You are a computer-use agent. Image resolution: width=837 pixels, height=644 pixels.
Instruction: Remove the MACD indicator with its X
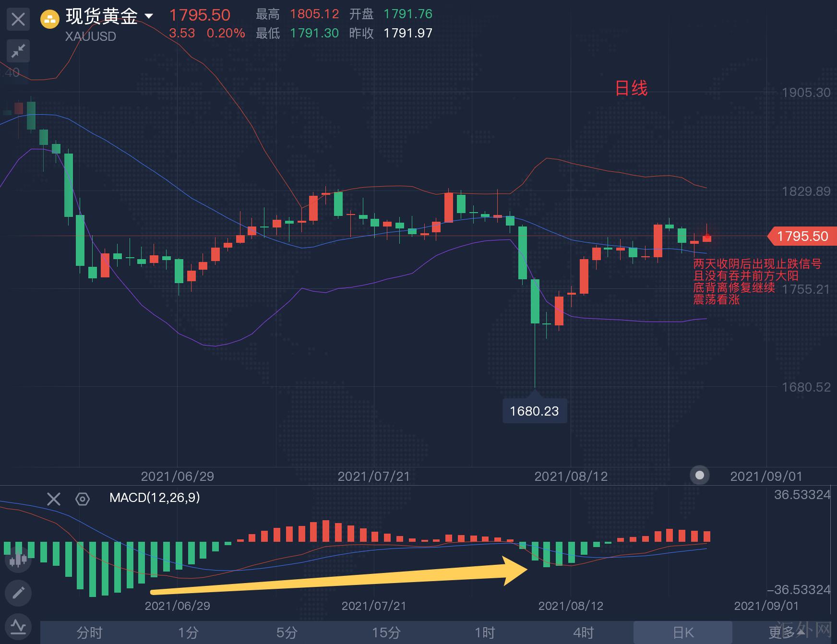coord(54,499)
